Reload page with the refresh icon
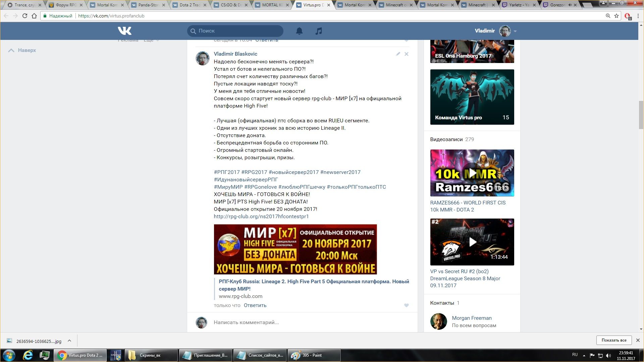Image resolution: width=644 pixels, height=362 pixels. pos(24,16)
